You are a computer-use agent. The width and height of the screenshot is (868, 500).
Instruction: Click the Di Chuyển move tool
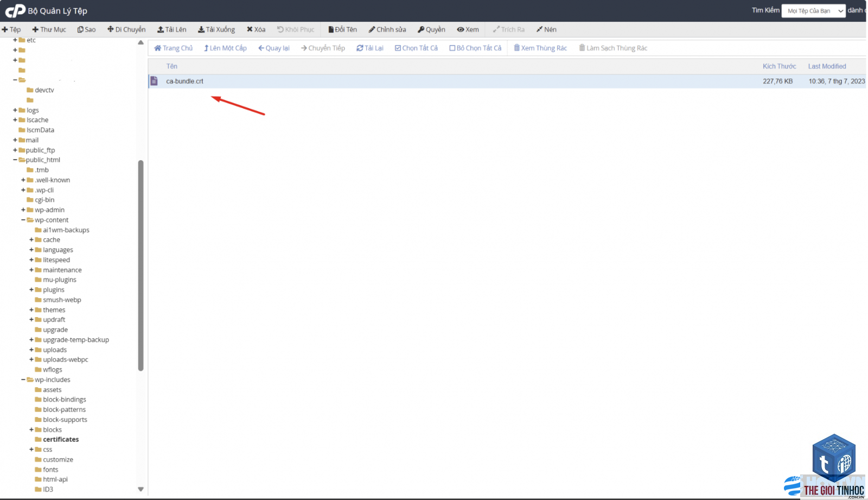(x=126, y=29)
